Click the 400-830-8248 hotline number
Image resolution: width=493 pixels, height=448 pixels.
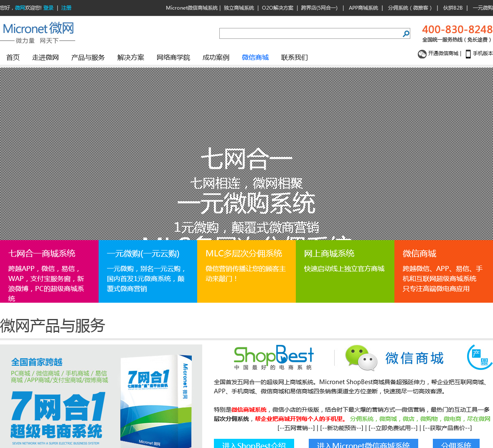457,30
